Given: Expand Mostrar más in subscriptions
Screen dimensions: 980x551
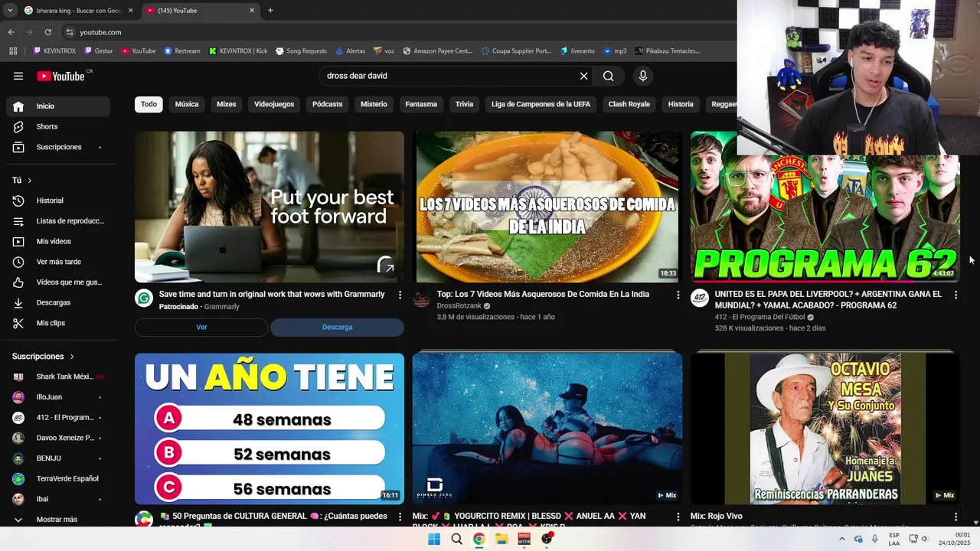Looking at the screenshot, I should click(x=58, y=520).
